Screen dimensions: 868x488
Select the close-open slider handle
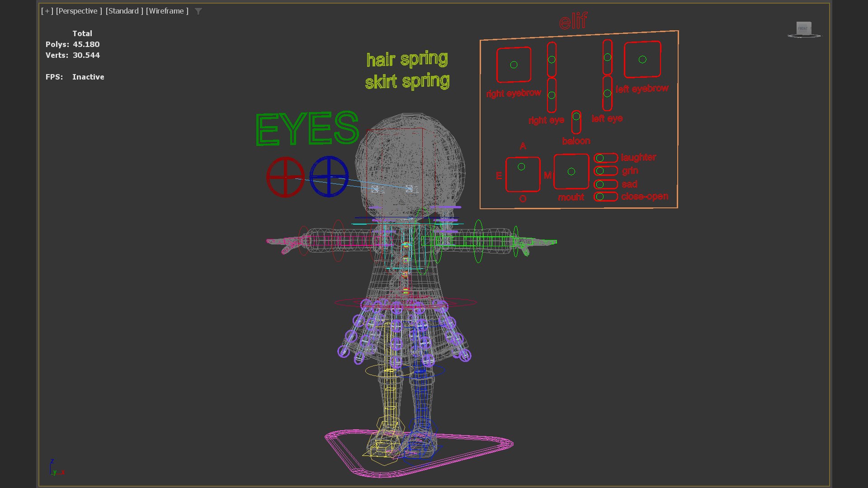(600, 197)
